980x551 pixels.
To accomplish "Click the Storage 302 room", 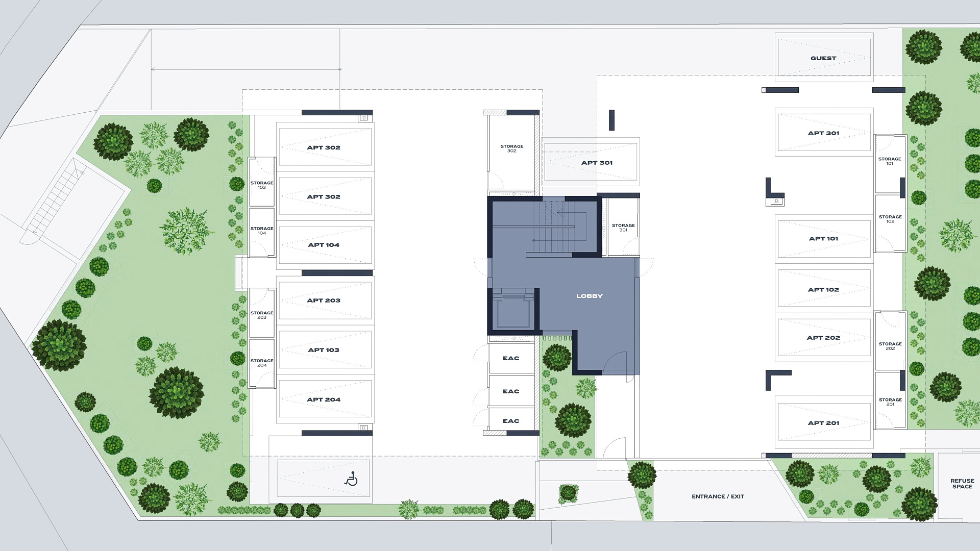I will tap(511, 148).
